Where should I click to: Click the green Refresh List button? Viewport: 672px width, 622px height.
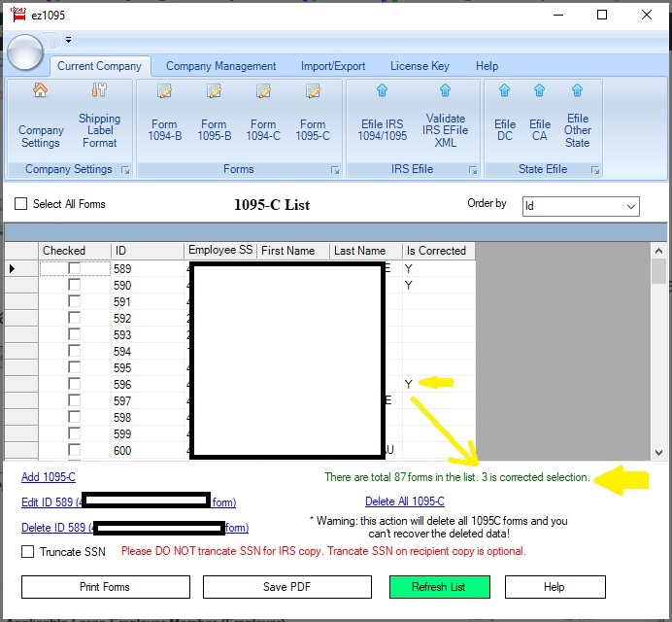[x=439, y=587]
